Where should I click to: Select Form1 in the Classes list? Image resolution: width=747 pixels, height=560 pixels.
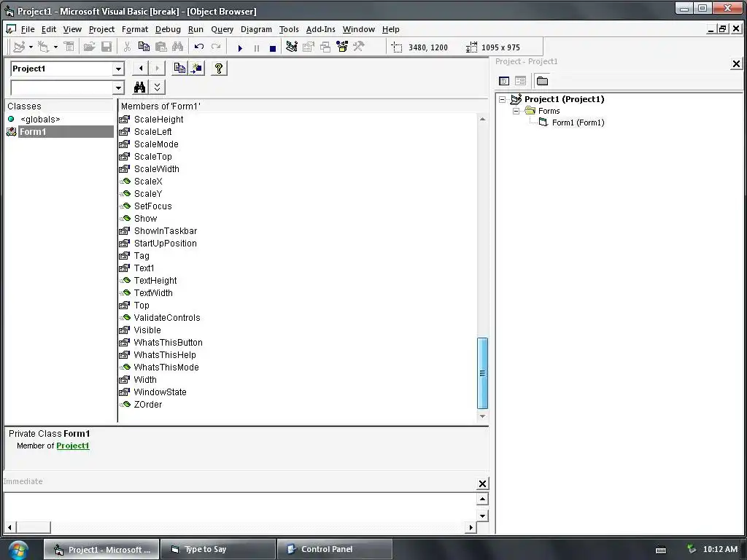(60, 131)
